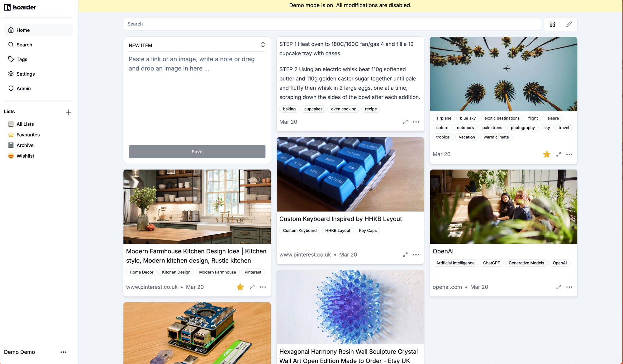Open more options for the recipe note
This screenshot has height=364, width=623.
[x=416, y=122]
